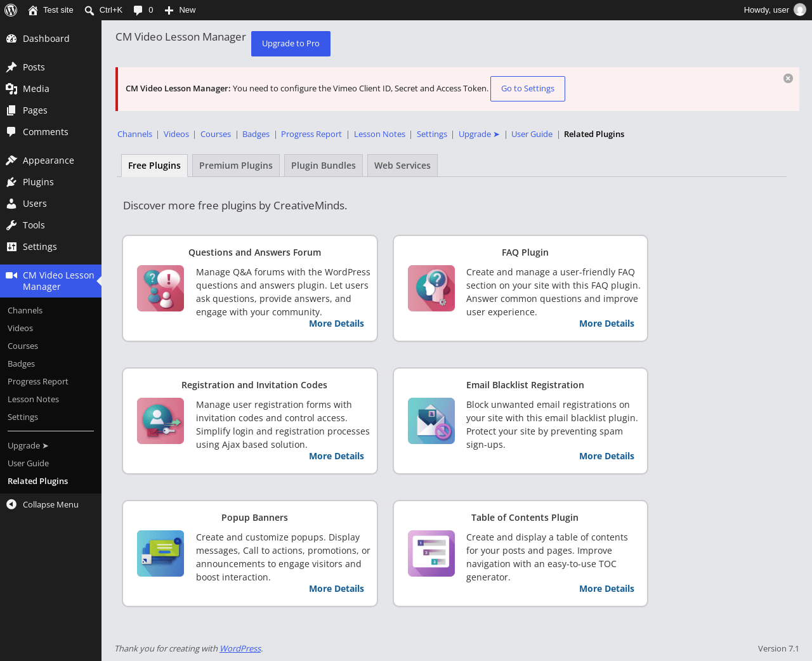
Task: Open Badges in the top navigation links
Action: (x=256, y=134)
